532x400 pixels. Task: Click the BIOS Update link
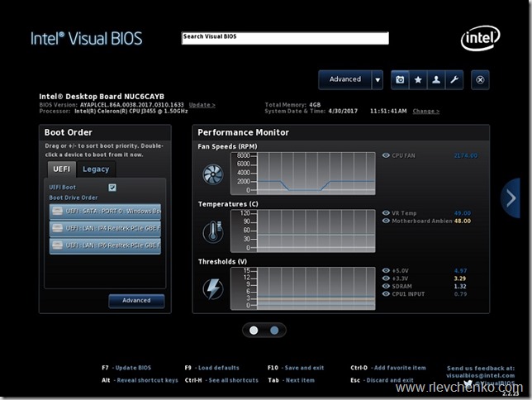[202, 105]
